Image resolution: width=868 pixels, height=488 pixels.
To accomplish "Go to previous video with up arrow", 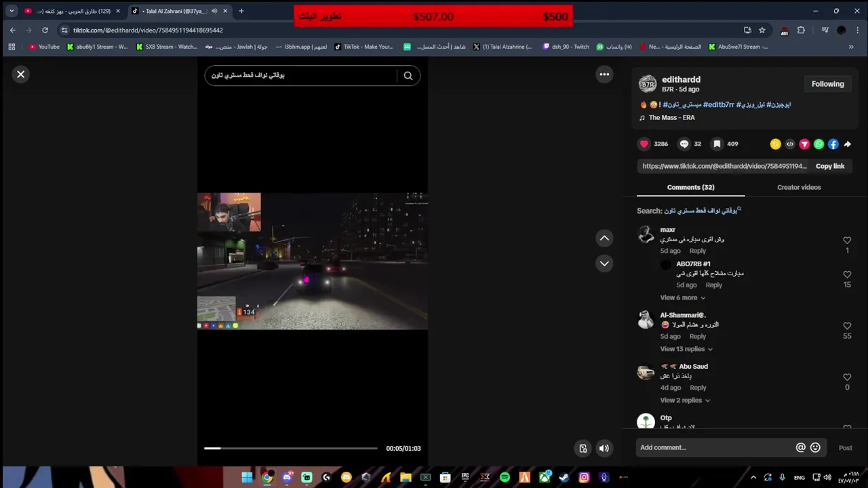I will (x=604, y=238).
